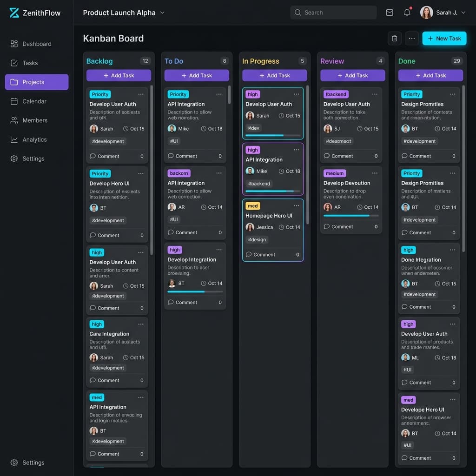
Task: Click the bottom Settings gear in the sidebar
Action: (14, 463)
